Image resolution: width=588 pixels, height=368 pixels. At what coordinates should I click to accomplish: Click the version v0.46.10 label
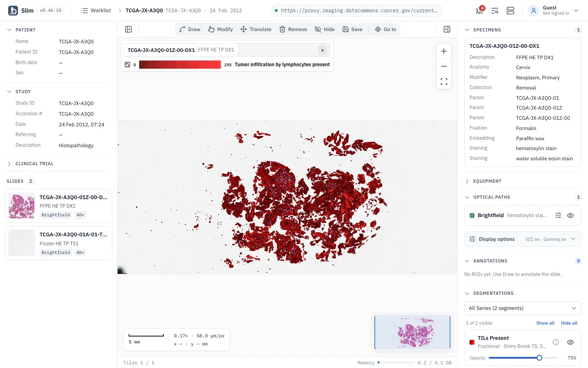point(51,11)
